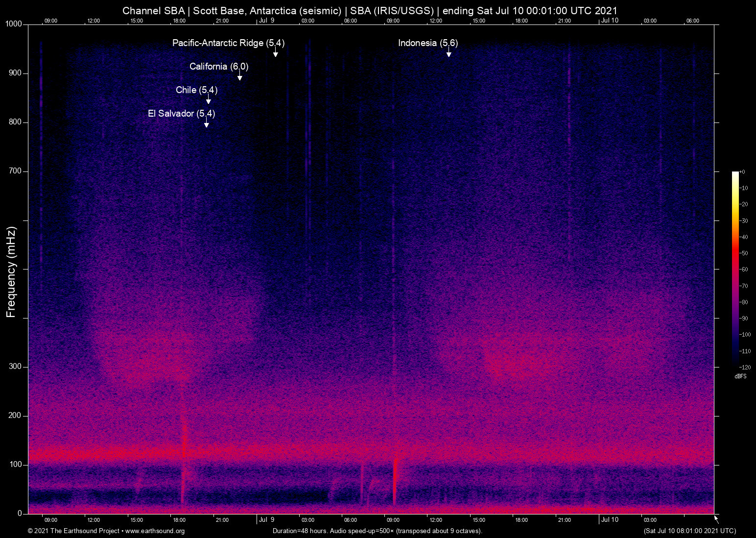Click the chart title starting with Channel SBA
The height and width of the screenshot is (538, 756).
pos(370,11)
